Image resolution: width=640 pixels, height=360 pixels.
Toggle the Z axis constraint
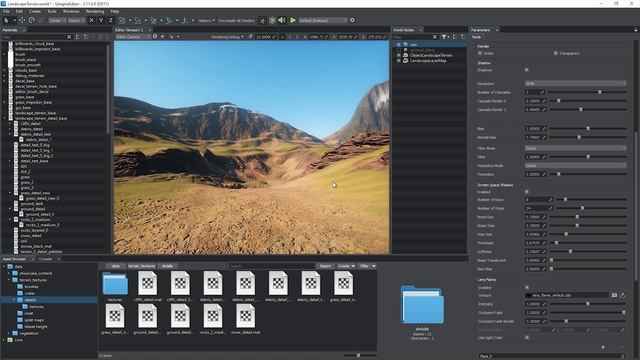point(110,20)
